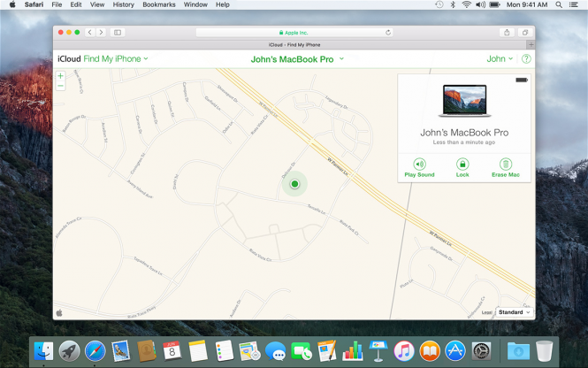
Task: Open iTunes music icon in Dock
Action: coord(404,351)
